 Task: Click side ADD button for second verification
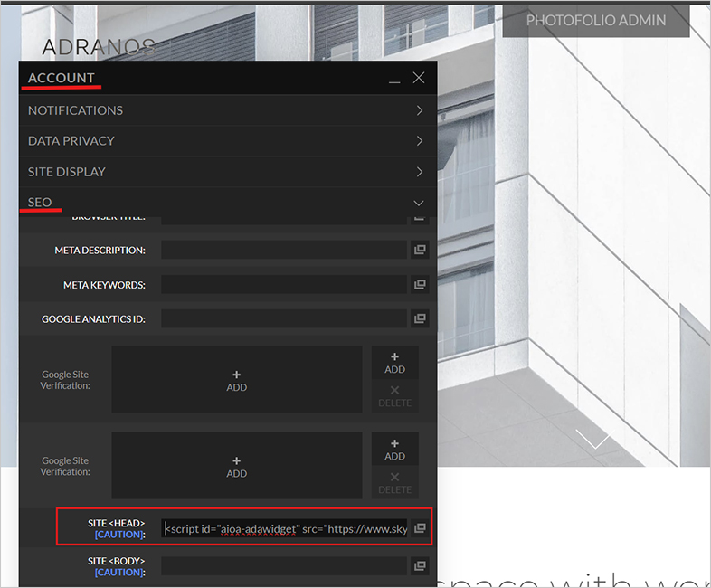tap(395, 450)
